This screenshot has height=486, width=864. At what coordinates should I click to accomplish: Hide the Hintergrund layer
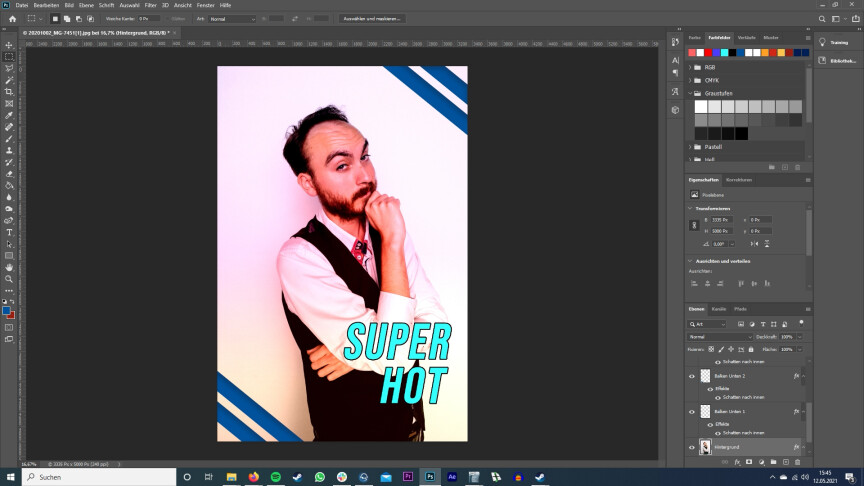[x=692, y=447]
